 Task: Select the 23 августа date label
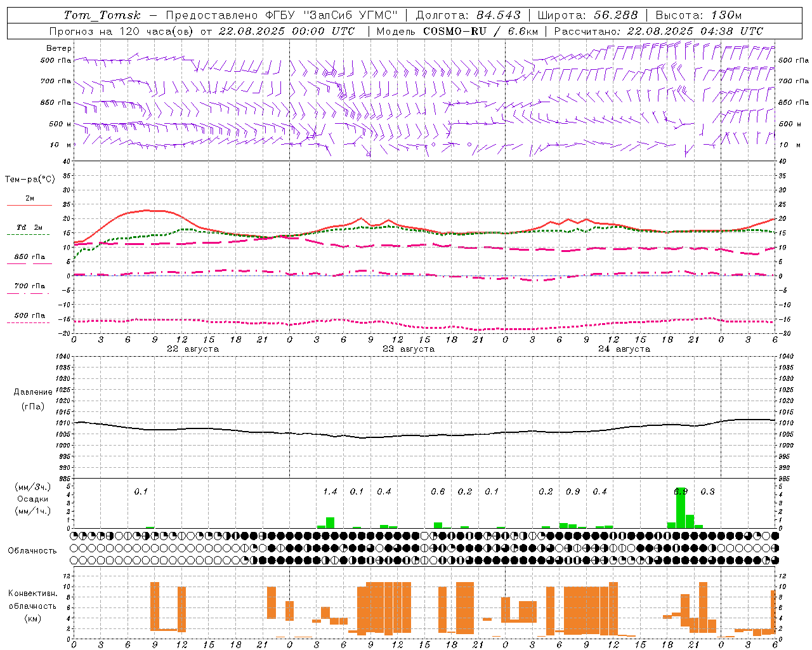point(409,348)
